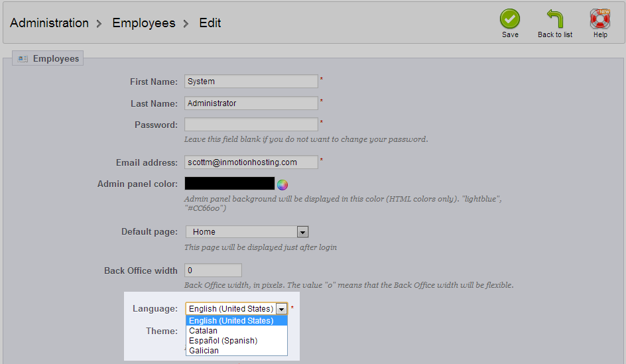Focus the Last Name text field

click(251, 103)
